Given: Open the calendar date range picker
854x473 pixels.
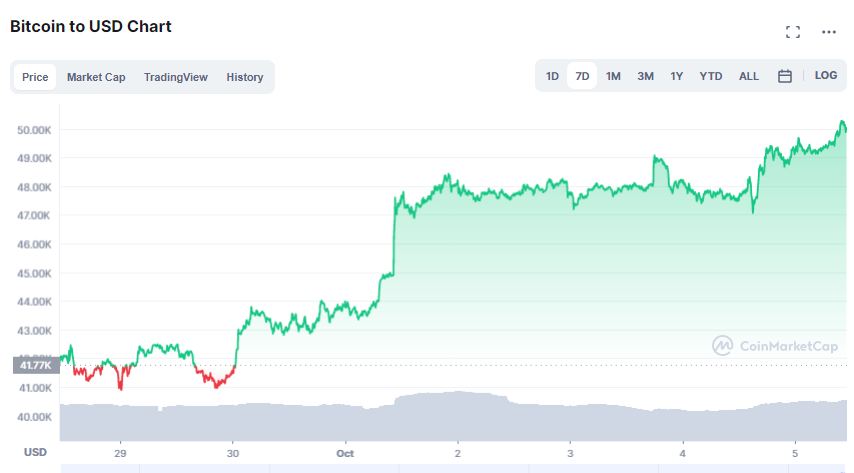Looking at the screenshot, I should click(785, 76).
